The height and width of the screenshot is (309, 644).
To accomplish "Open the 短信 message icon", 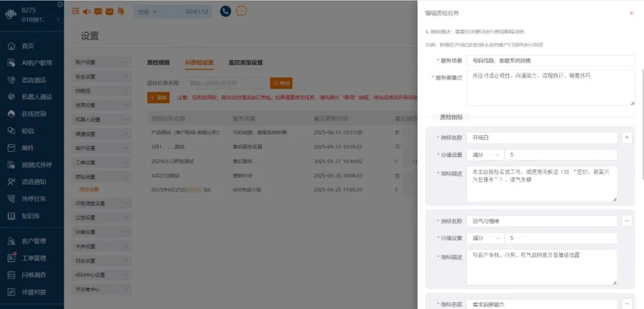I will point(11,131).
